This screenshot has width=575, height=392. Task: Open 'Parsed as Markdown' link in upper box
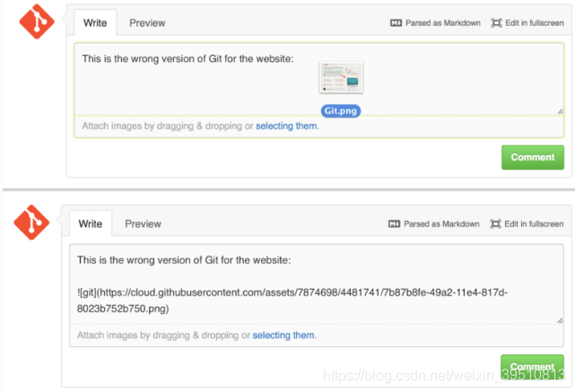(442, 23)
